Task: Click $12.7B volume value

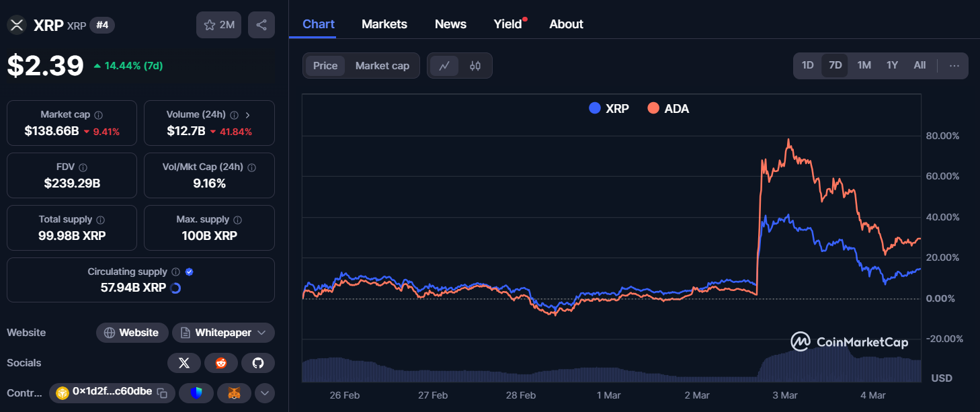Action: [x=186, y=131]
